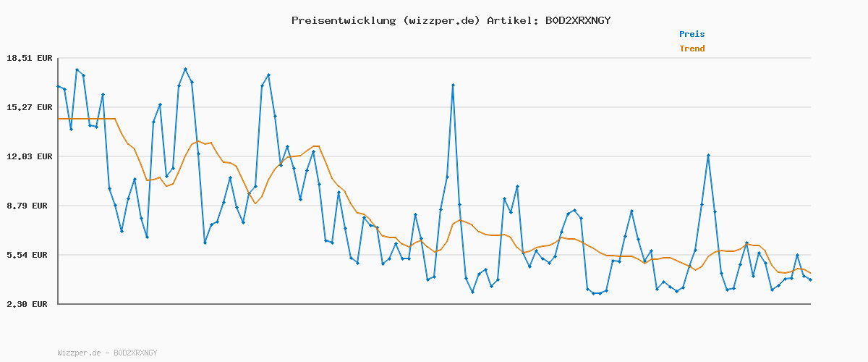Click the right end of orange trend line
This screenshot has height=362, width=868.
point(809,273)
